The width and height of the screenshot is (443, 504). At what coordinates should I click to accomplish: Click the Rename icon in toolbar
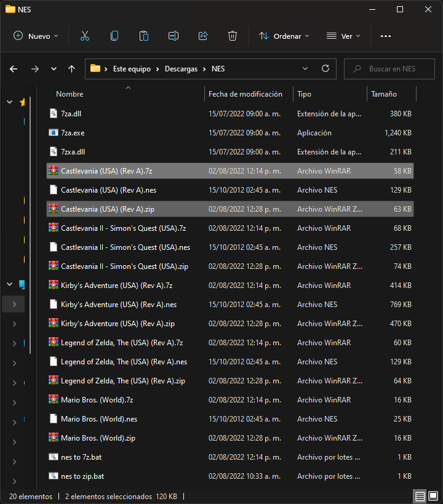[174, 36]
